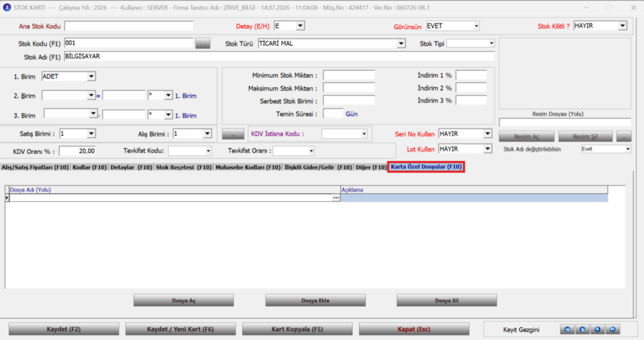This screenshot has width=644, height=340.
Task: Switch to İlişkili Gider/Gelir tab
Action: pos(318,167)
